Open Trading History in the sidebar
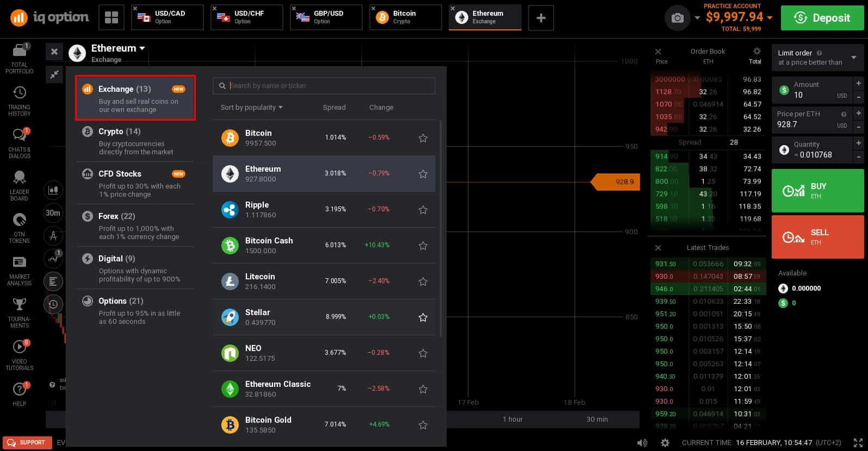 click(20, 101)
